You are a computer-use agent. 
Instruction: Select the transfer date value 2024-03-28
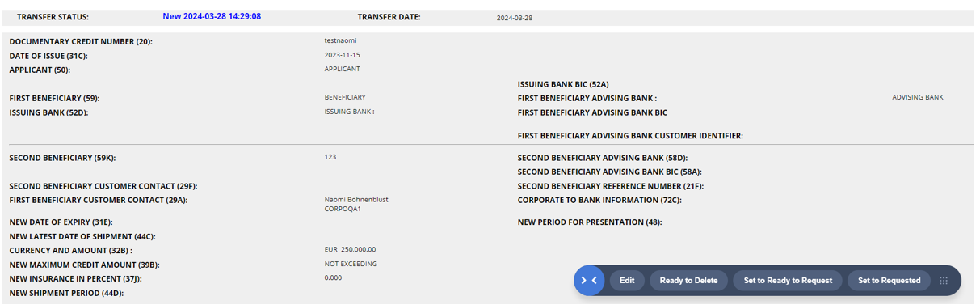(x=515, y=18)
